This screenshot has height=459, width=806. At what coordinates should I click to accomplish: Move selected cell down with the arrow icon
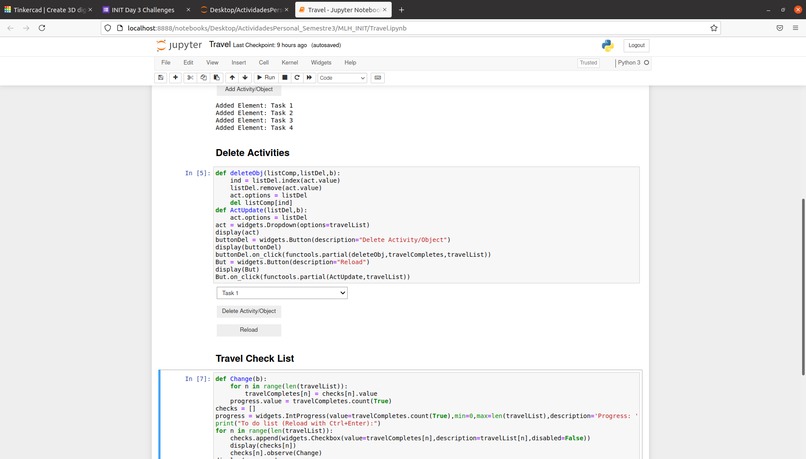pyautogui.click(x=245, y=78)
